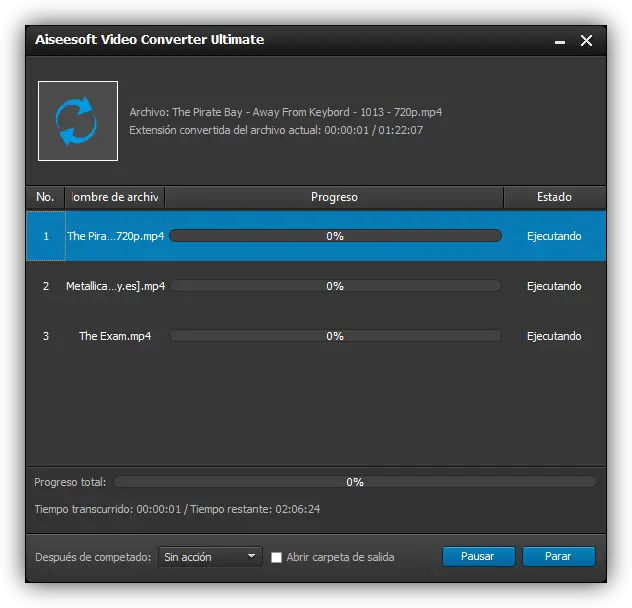Viewport: 632px width, 608px height.
Task: Minimize the Aiseesoft converter window
Action: pos(557,40)
